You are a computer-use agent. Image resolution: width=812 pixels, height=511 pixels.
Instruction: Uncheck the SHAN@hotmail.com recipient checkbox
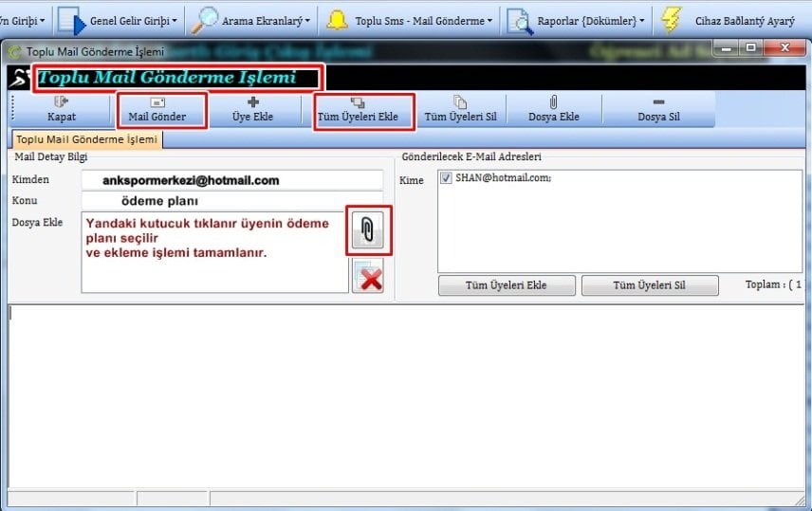[446, 177]
